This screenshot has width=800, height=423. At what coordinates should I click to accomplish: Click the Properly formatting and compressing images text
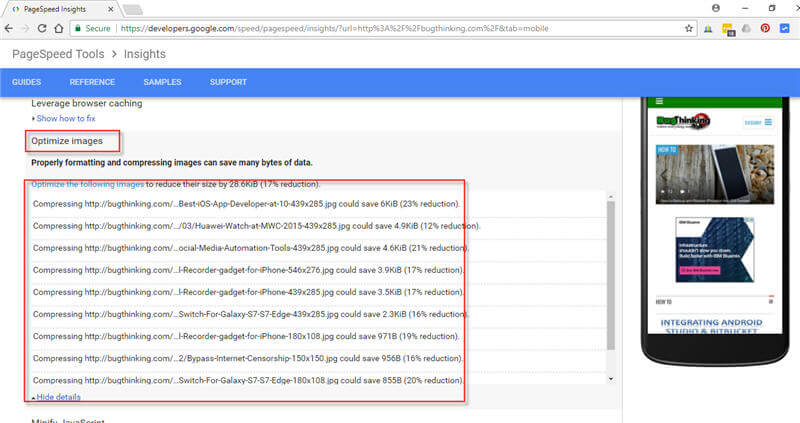click(172, 163)
